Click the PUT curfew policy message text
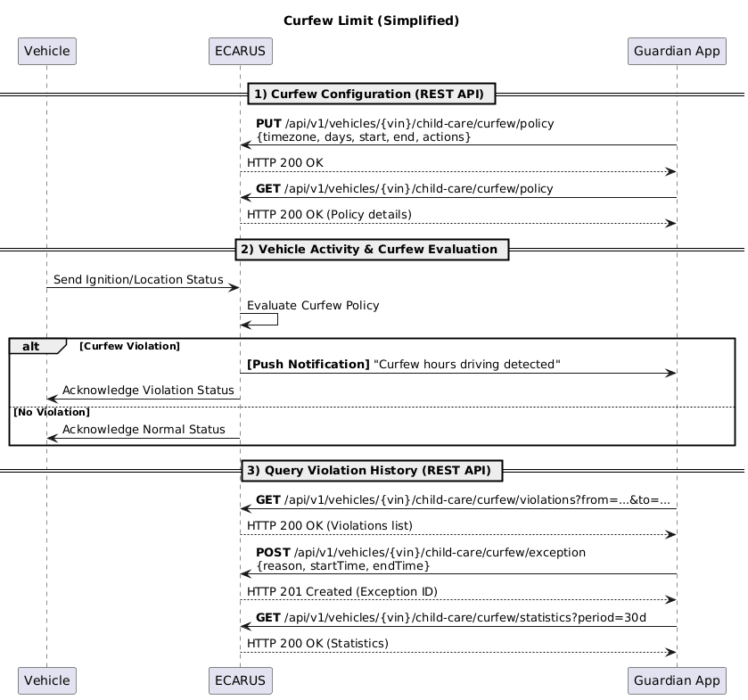The width and height of the screenshot is (748, 700). [405, 130]
